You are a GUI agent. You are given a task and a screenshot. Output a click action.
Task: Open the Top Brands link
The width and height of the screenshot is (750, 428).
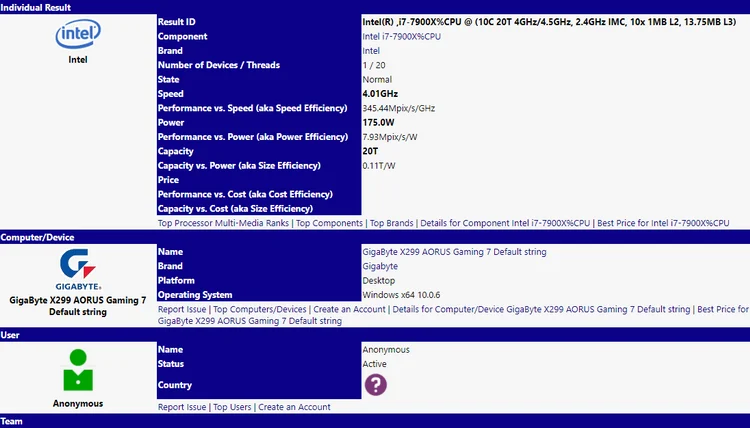tap(391, 223)
